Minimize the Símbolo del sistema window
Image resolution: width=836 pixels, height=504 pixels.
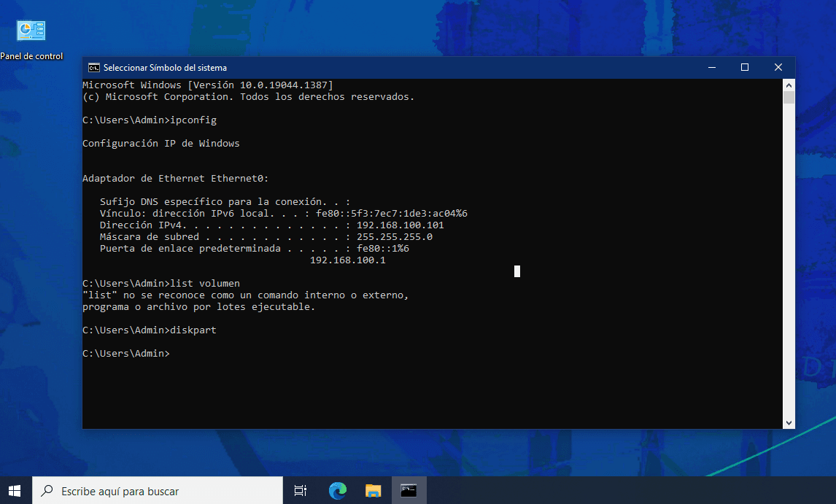(711, 68)
